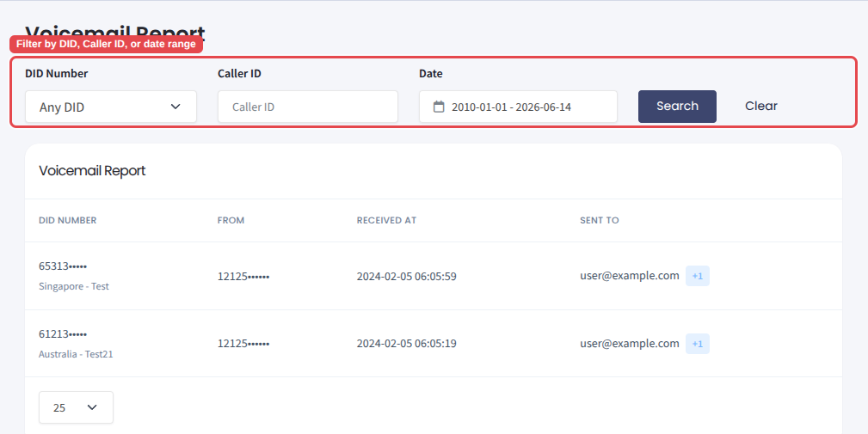This screenshot has height=434, width=868.
Task: Select DID number 61213•••••
Action: pyautogui.click(x=63, y=334)
